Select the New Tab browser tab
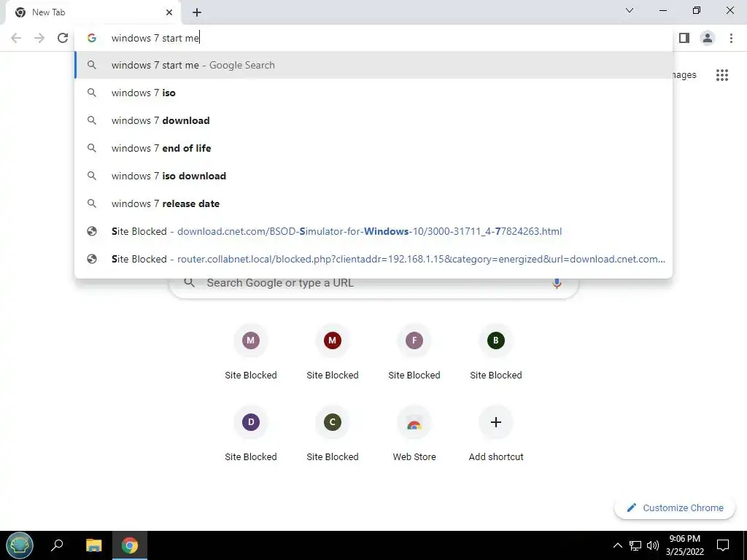This screenshot has width=747, height=560. [93, 12]
